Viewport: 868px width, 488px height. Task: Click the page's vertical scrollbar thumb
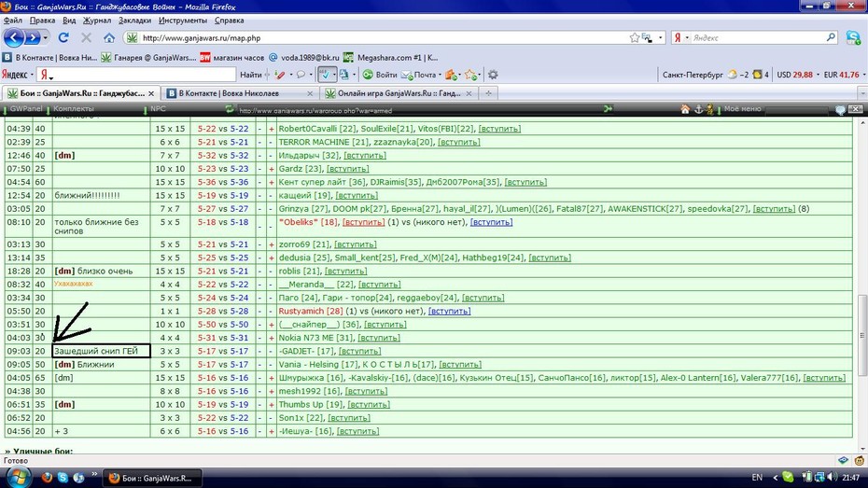[861, 335]
